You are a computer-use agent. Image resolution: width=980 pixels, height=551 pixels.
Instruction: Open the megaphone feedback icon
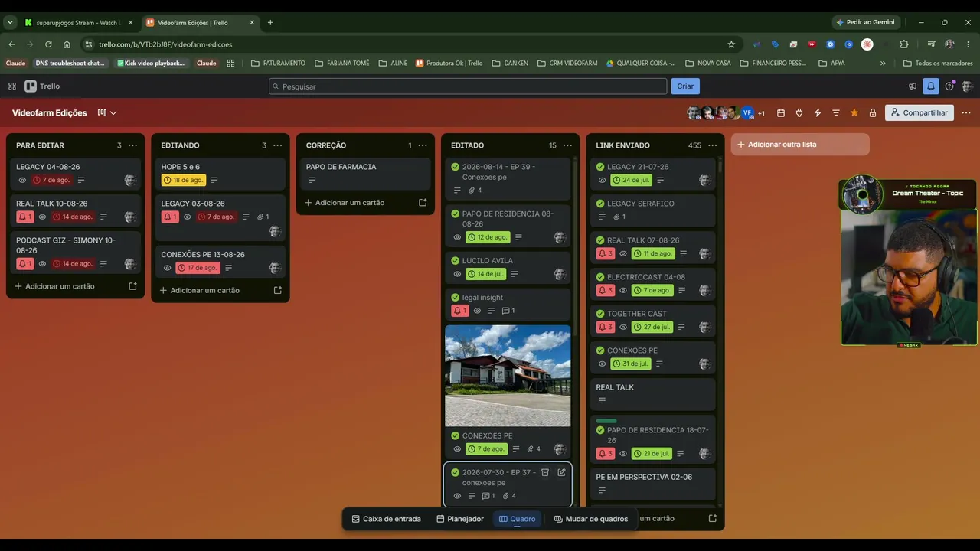[x=912, y=86]
